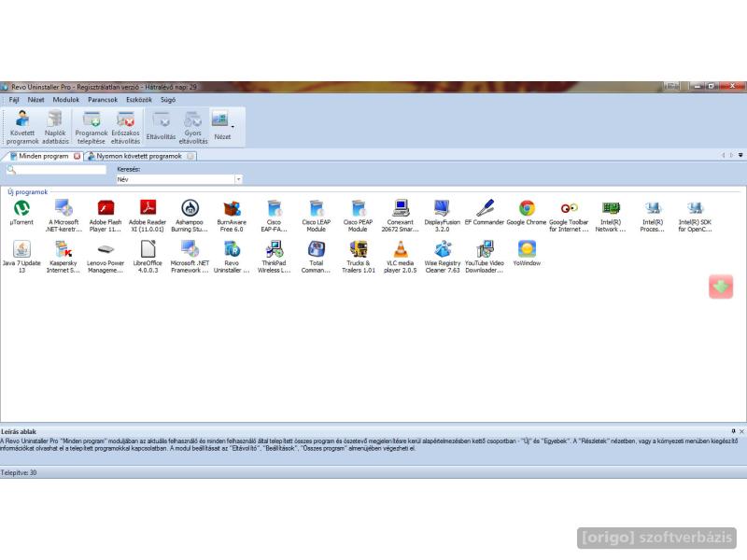Click the red download arrow button
747x560 pixels.
(721, 287)
